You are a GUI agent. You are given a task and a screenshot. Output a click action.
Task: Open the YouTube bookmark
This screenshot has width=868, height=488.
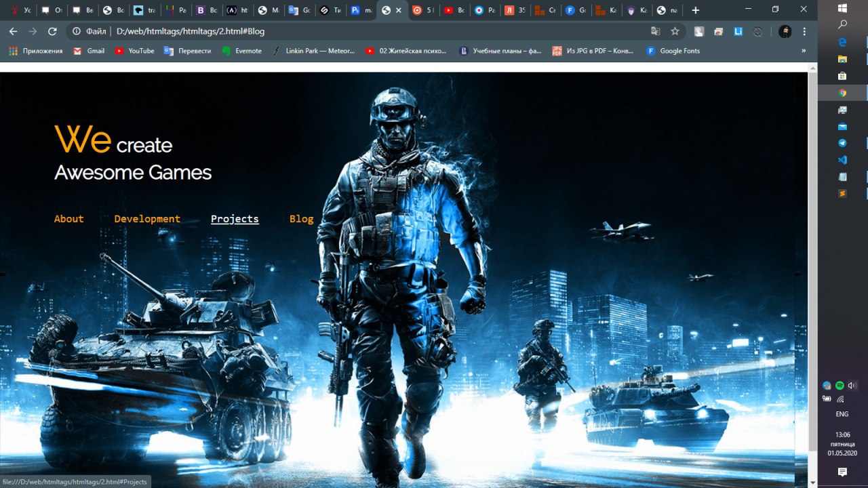[134, 51]
